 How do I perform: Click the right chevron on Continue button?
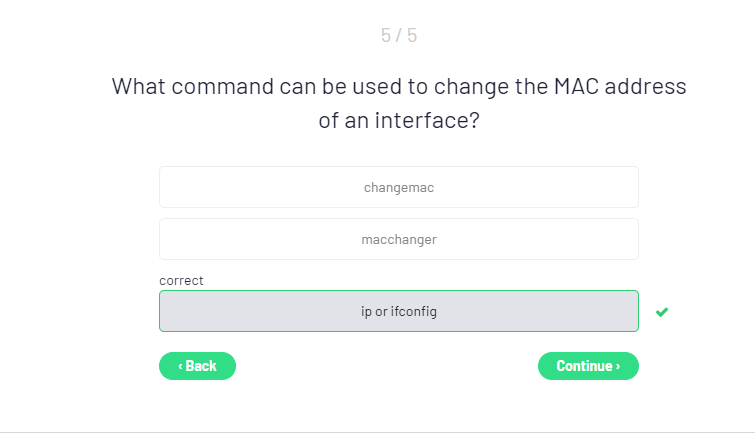tap(618, 366)
